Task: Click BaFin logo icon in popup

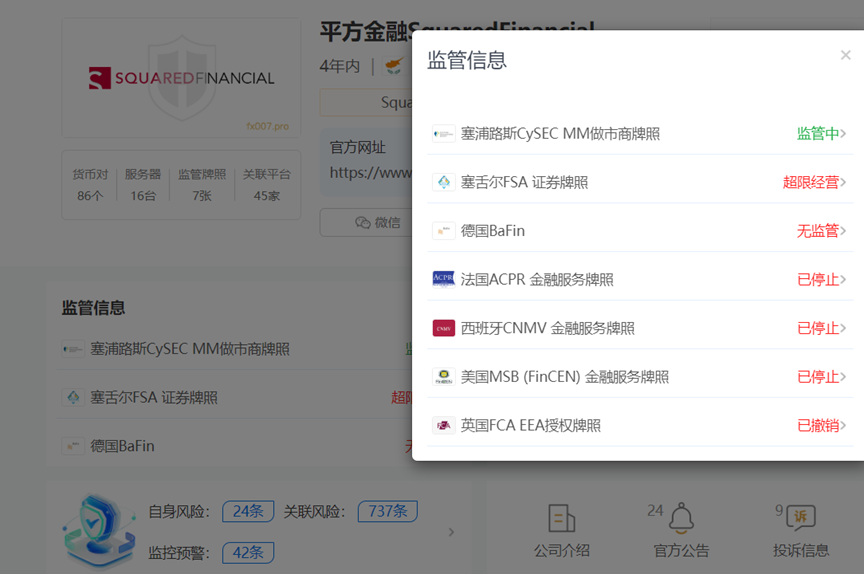Action: tap(444, 231)
